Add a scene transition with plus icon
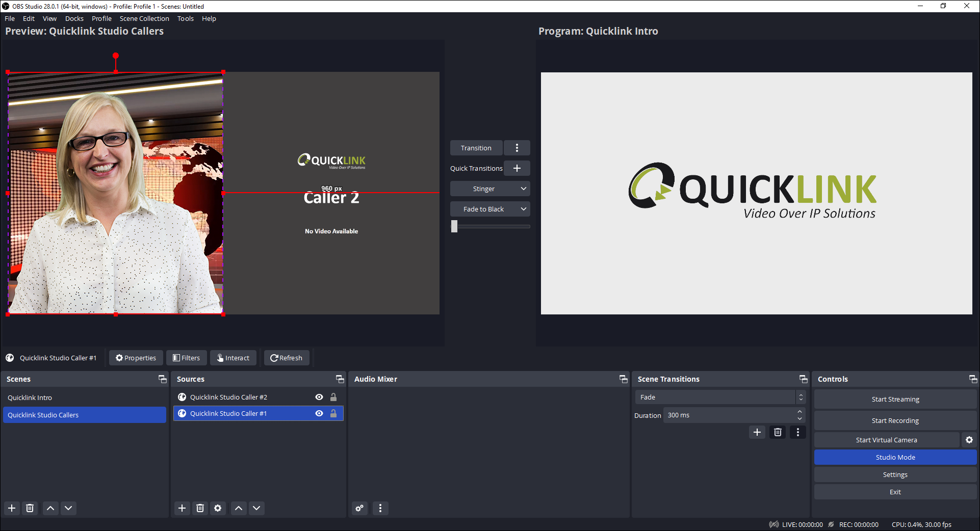Image resolution: width=980 pixels, height=531 pixels. 757,432
